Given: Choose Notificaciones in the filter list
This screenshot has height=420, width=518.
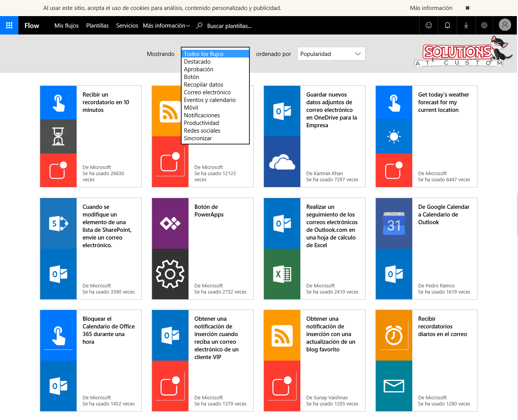Looking at the screenshot, I should [215, 115].
